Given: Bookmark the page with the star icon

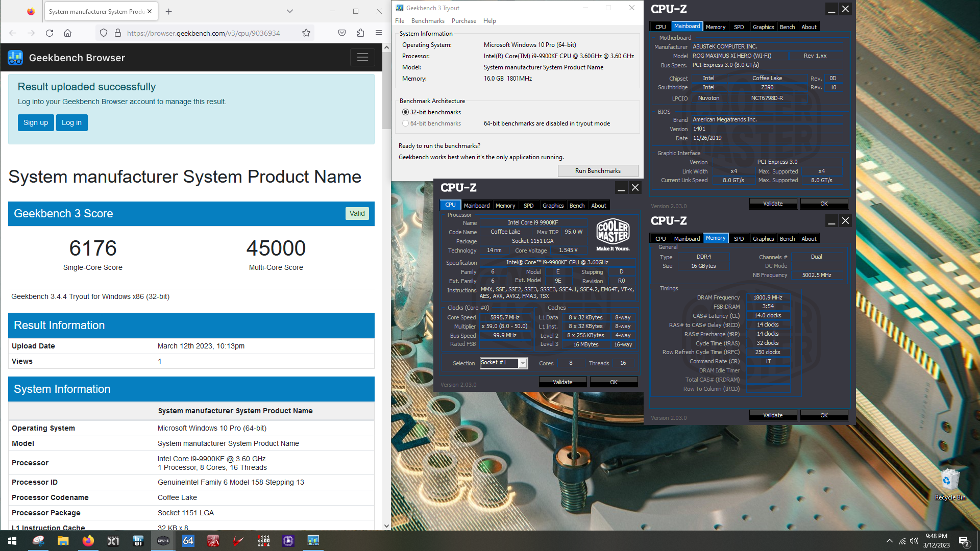Looking at the screenshot, I should click(x=306, y=33).
